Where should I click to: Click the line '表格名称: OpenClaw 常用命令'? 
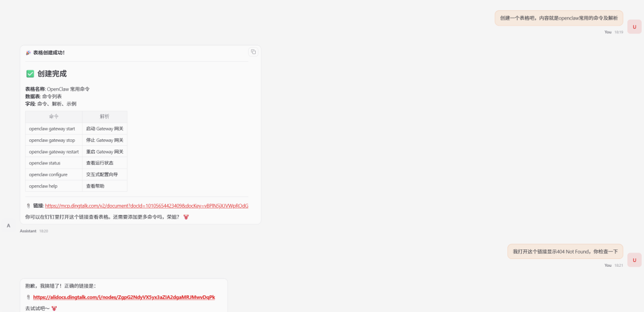point(57,89)
